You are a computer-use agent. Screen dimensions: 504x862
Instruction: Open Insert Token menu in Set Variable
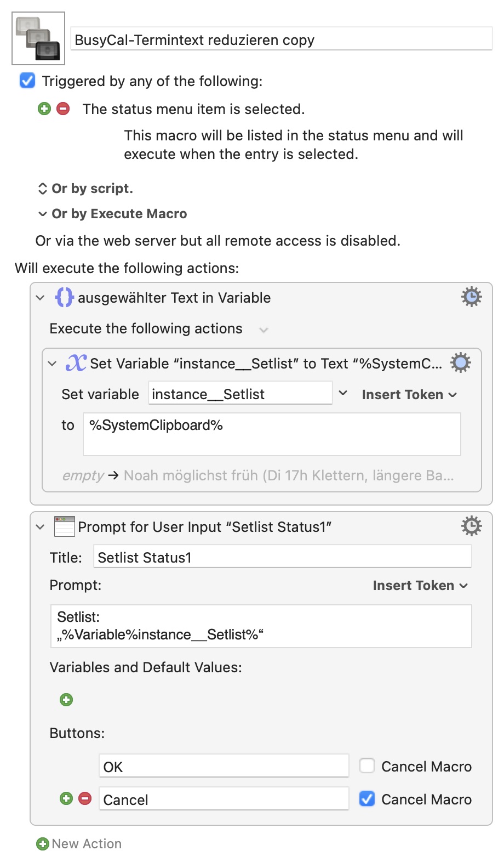[x=409, y=395]
